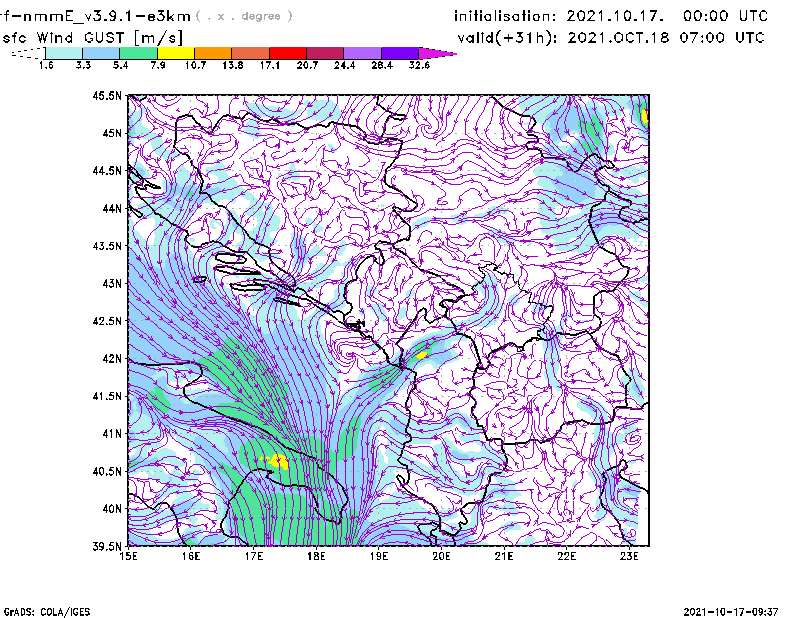The width and height of the screenshot is (800, 618).
Task: Click the legend value '24.4'
Action: (x=344, y=65)
